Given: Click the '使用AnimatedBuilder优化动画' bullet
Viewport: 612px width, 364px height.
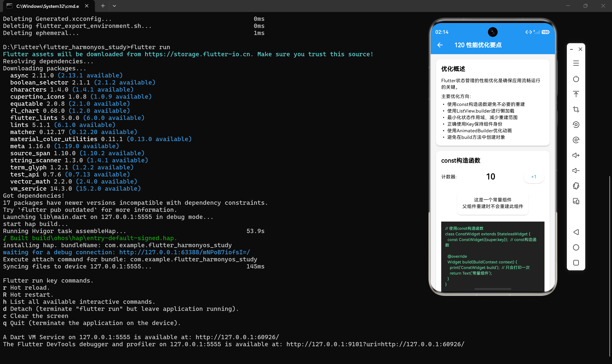Looking at the screenshot, I should pos(479,131).
